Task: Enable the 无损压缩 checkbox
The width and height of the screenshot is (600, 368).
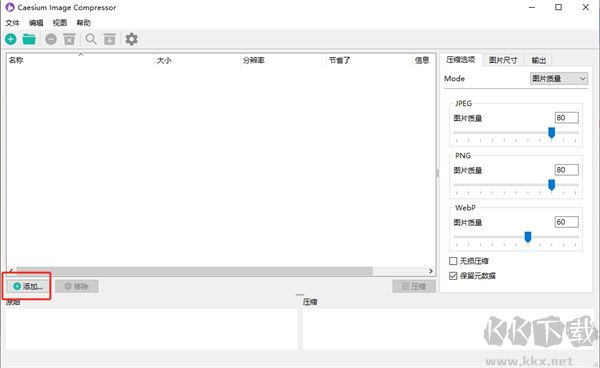Action: 453,261
